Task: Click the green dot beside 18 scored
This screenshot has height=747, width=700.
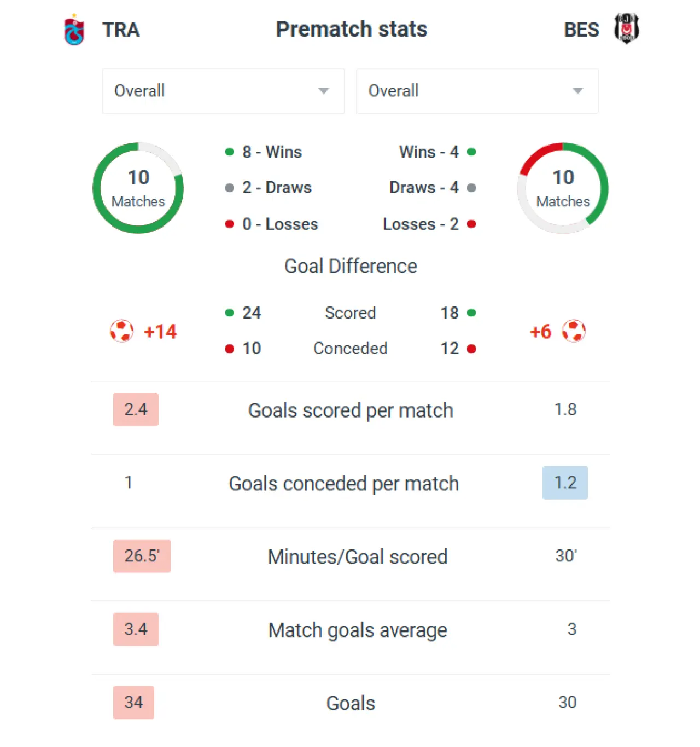Action: pos(471,312)
